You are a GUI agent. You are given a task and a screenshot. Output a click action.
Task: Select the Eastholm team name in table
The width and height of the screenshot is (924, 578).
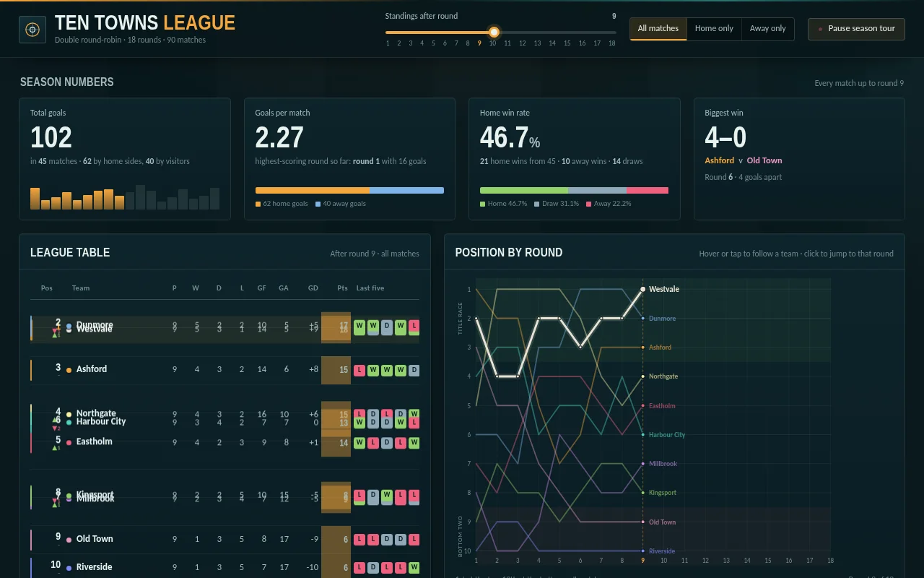tap(94, 441)
